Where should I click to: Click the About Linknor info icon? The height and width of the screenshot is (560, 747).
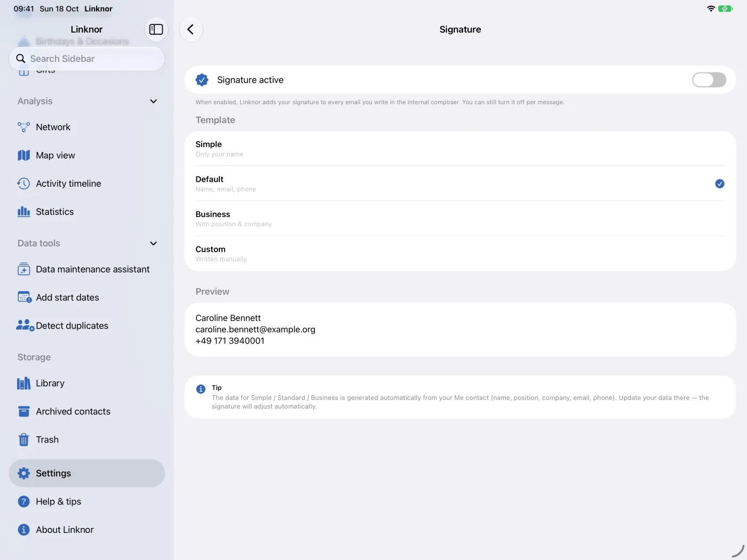(x=23, y=530)
